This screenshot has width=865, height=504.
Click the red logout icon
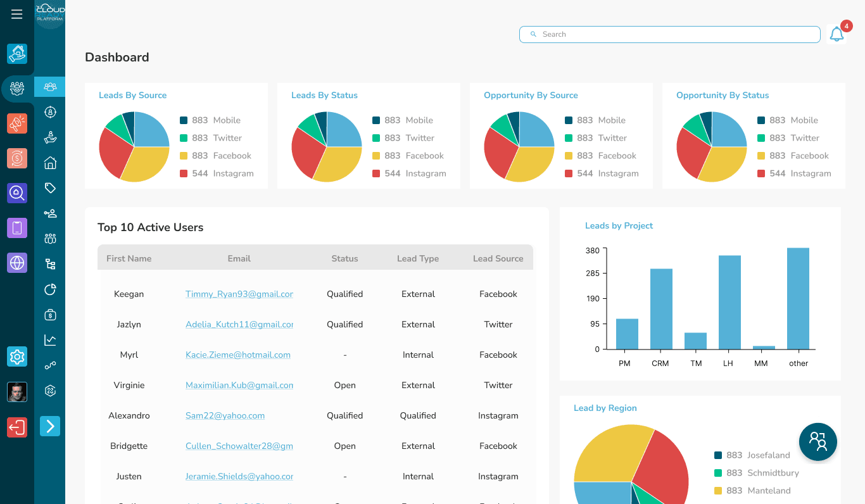tap(17, 427)
